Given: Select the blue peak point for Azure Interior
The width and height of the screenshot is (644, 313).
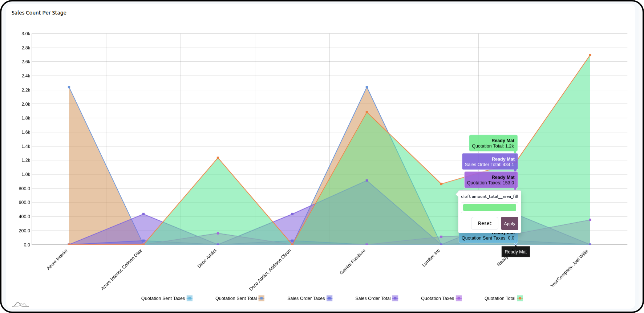Looking at the screenshot, I should tap(69, 87).
